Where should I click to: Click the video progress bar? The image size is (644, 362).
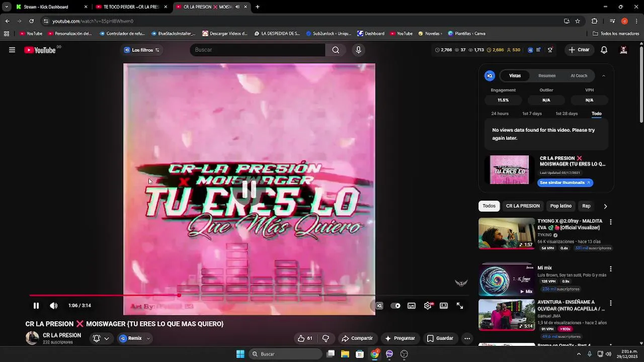(x=249, y=296)
